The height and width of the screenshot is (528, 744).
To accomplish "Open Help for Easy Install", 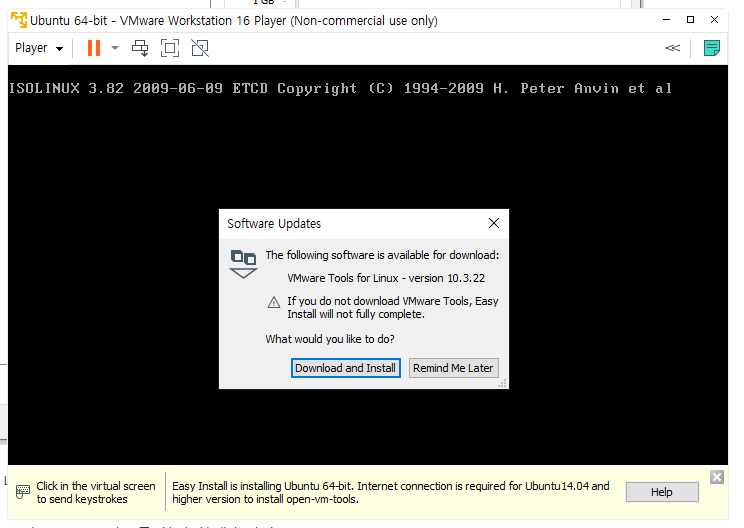I will (x=662, y=492).
